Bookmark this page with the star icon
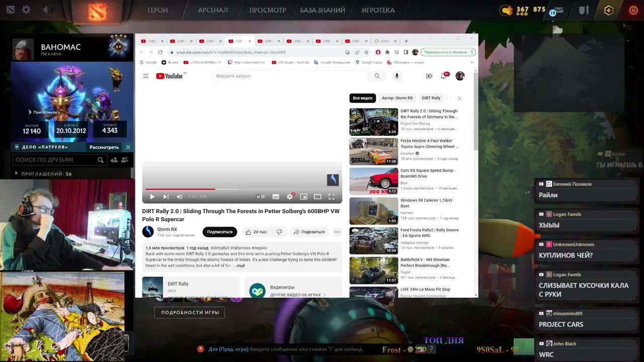This screenshot has width=644, height=362. tap(366, 52)
